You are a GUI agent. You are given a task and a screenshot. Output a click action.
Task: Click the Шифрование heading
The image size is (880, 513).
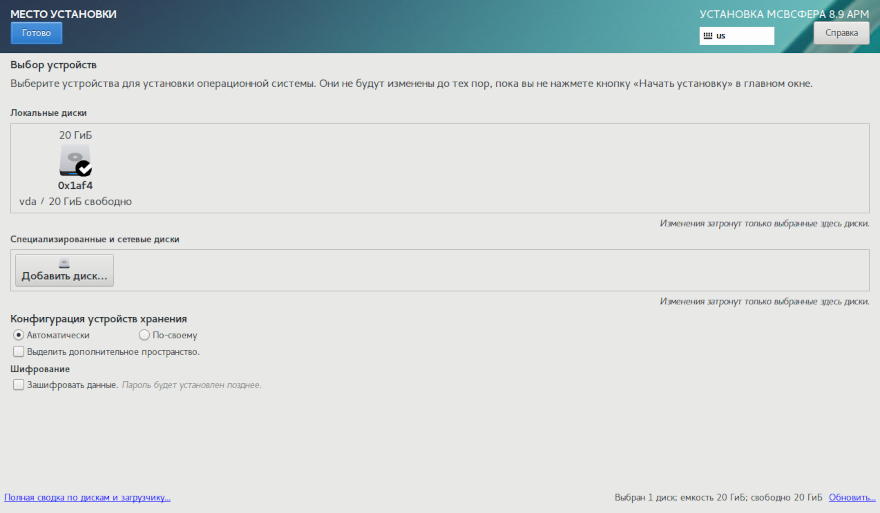tap(40, 369)
